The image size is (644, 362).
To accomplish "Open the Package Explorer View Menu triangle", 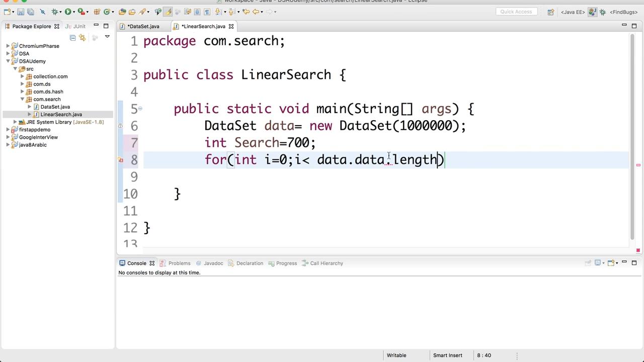I will [107, 37].
